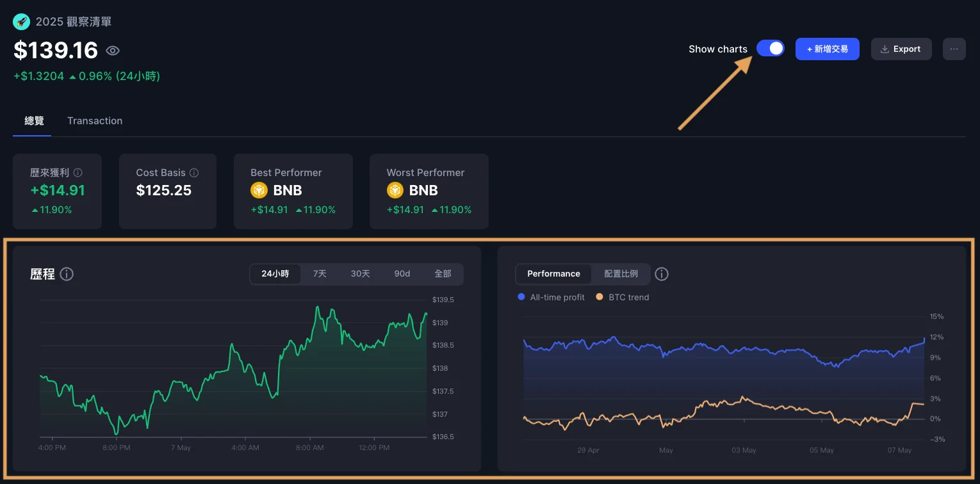Click info icon next to 歷來獲利
The image size is (980, 484).
(78, 173)
